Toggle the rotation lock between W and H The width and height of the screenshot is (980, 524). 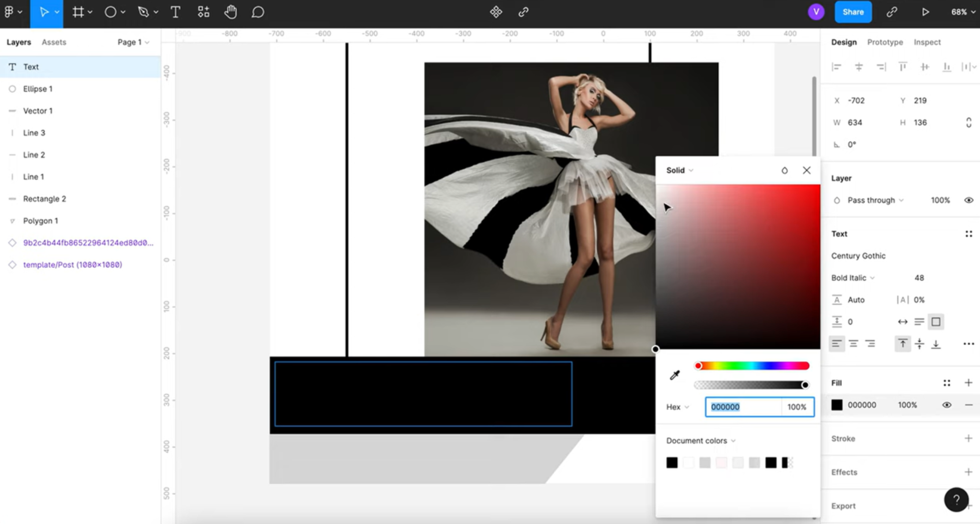pos(968,122)
